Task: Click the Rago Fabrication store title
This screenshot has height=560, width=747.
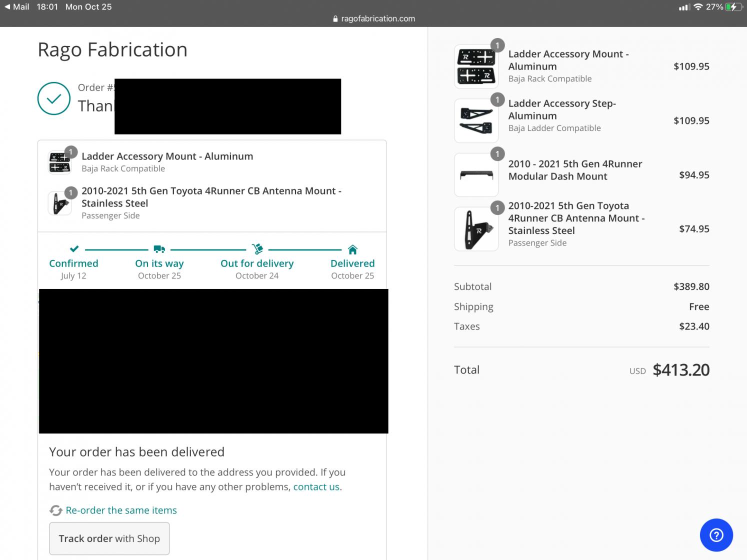Action: [x=112, y=49]
